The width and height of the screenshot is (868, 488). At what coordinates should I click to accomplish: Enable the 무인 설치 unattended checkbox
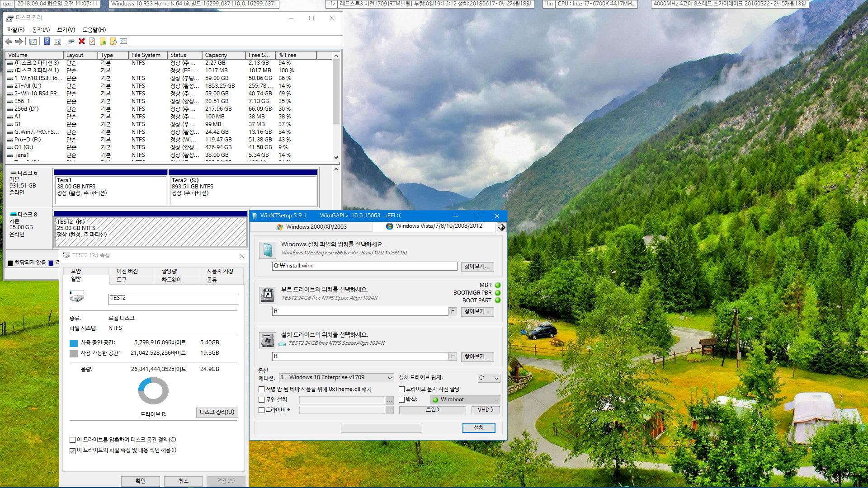click(261, 400)
